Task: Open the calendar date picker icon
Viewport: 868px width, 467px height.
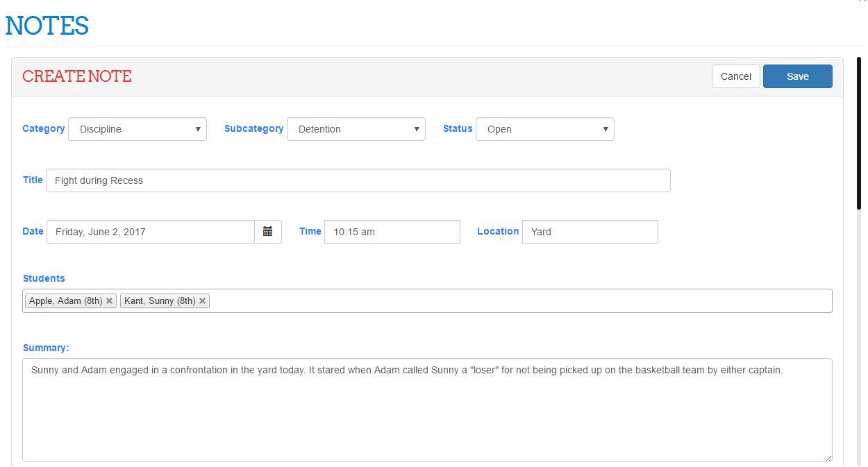Action: [267, 232]
